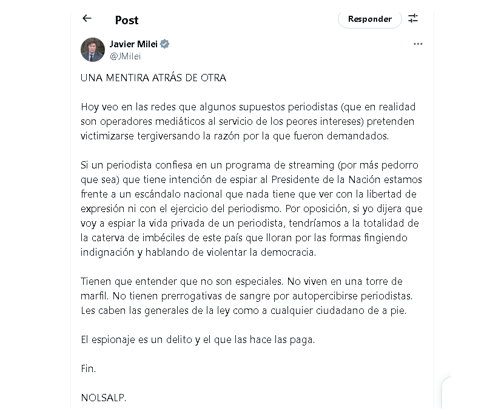This screenshot has height=420, width=504.
Task: Click the word Fin. in the post
Action: pos(89,368)
